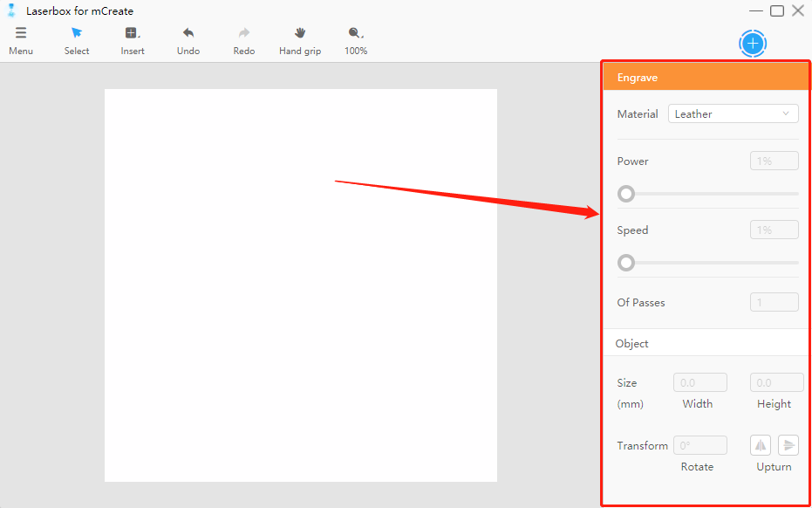
Task: Select the Engrave panel header
Action: click(706, 77)
